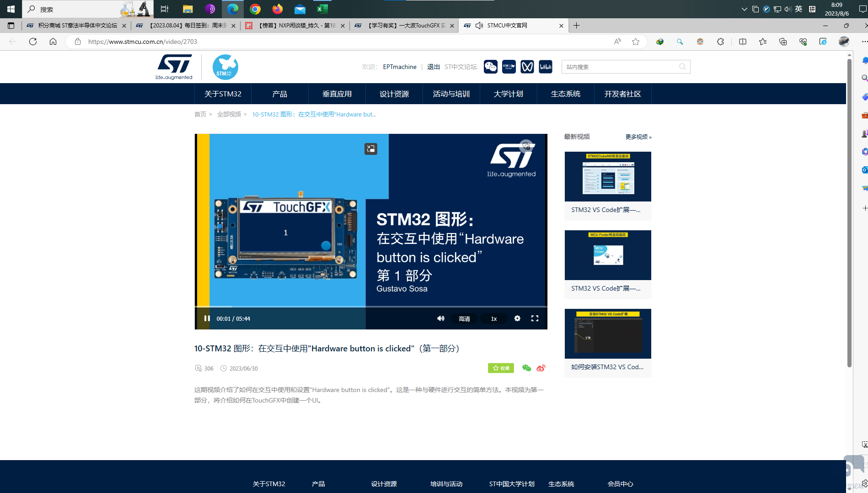Open the ST life.augmented logo
This screenshot has width=868, height=493.
pos(174,67)
